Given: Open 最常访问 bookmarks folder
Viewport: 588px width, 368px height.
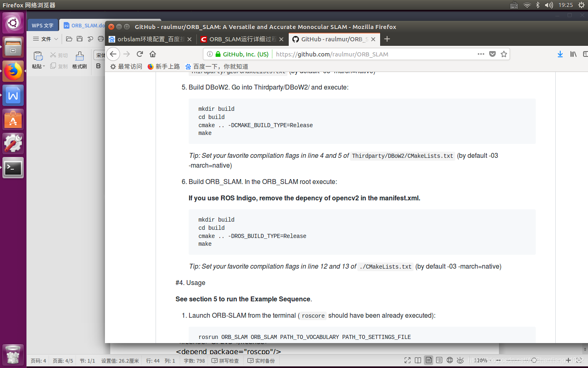Looking at the screenshot, I should (x=126, y=66).
